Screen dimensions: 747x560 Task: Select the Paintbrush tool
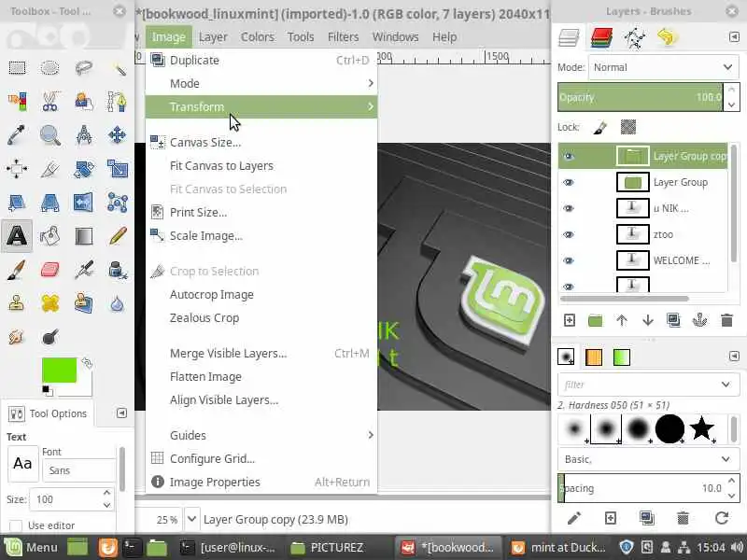(x=17, y=270)
